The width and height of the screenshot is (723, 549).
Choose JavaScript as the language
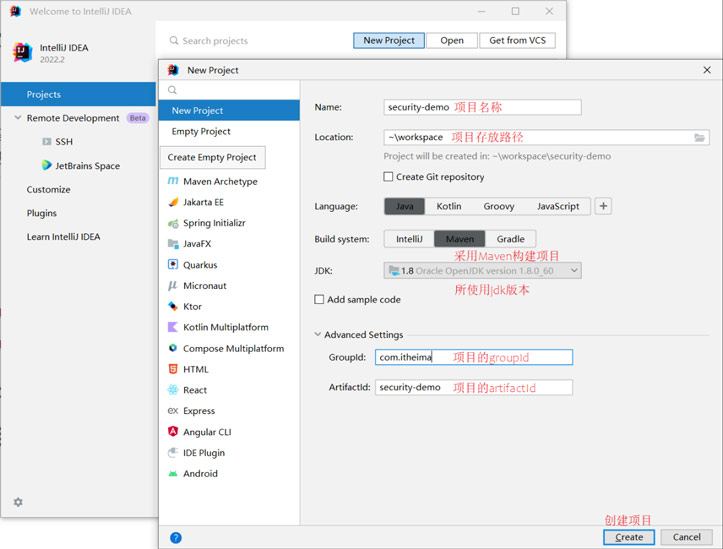(558, 206)
